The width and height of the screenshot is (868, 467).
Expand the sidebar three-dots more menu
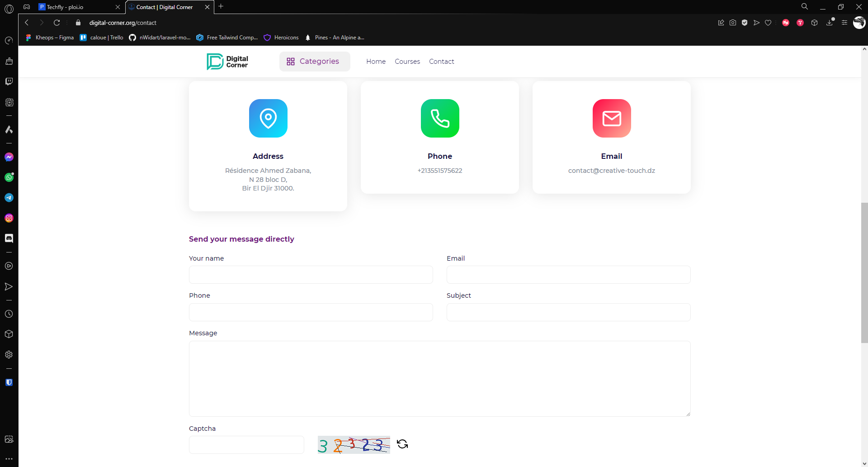pos(9,458)
